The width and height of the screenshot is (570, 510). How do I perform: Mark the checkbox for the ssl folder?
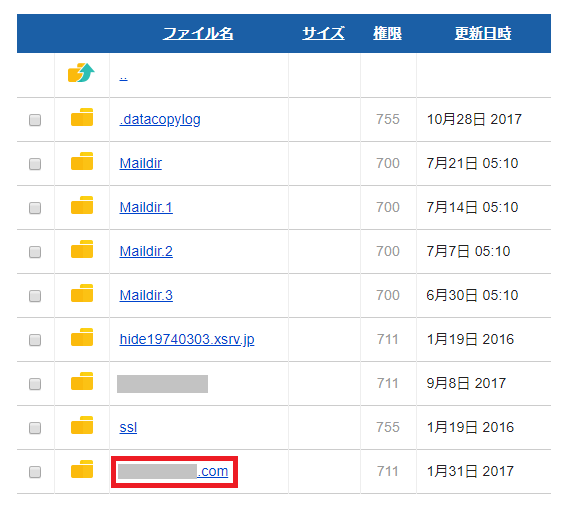[x=35, y=428]
